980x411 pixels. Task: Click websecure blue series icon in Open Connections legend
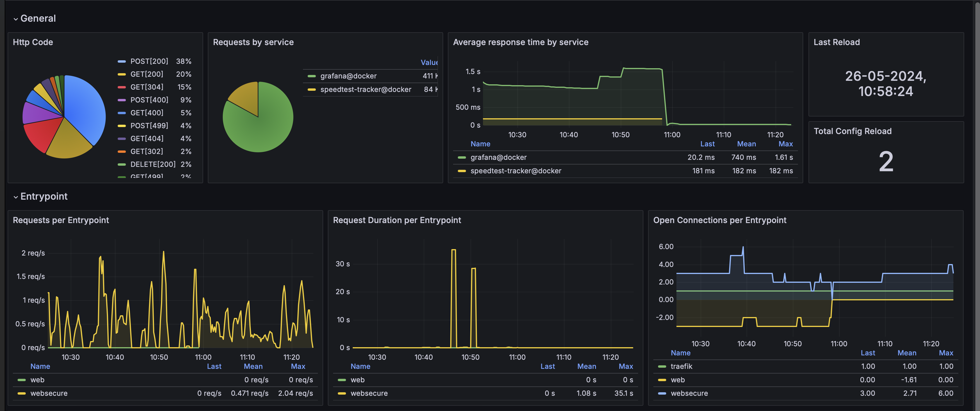662,393
